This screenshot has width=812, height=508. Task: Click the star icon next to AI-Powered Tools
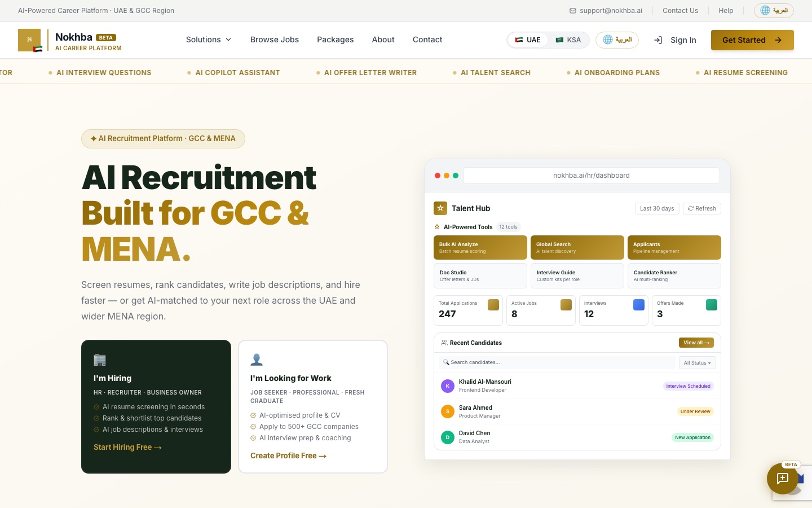437,227
